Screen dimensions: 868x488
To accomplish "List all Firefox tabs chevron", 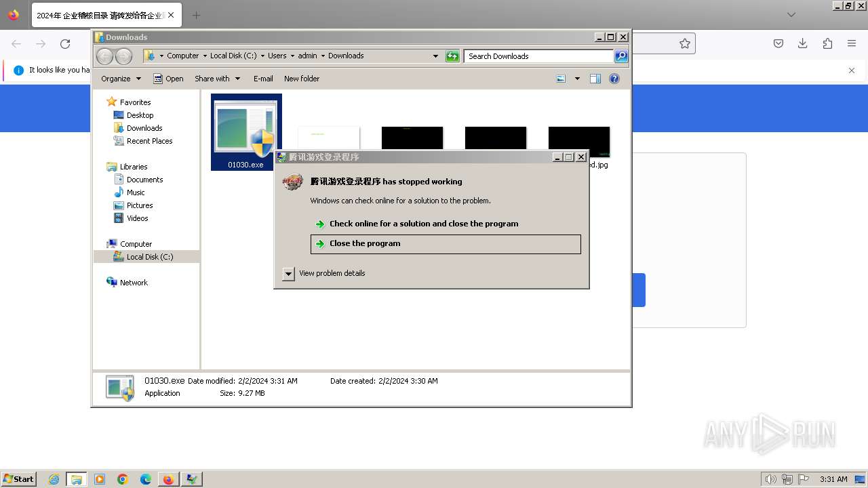I will click(x=791, y=15).
